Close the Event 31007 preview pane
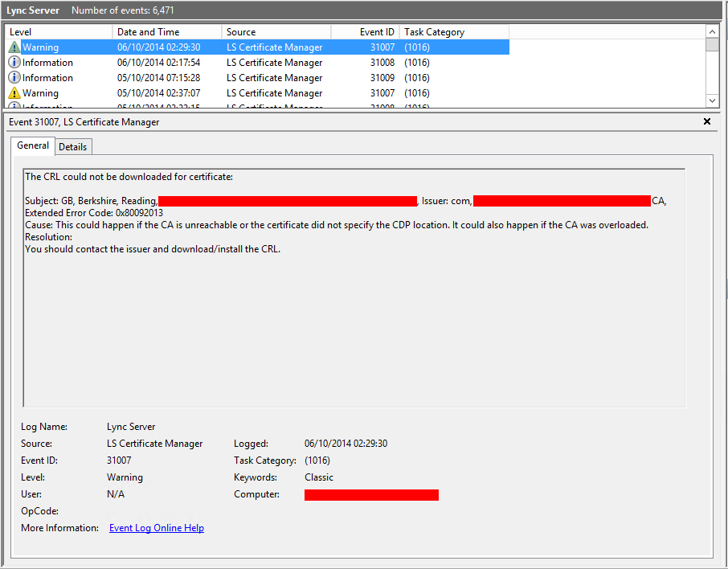728x569 pixels. 707,121
